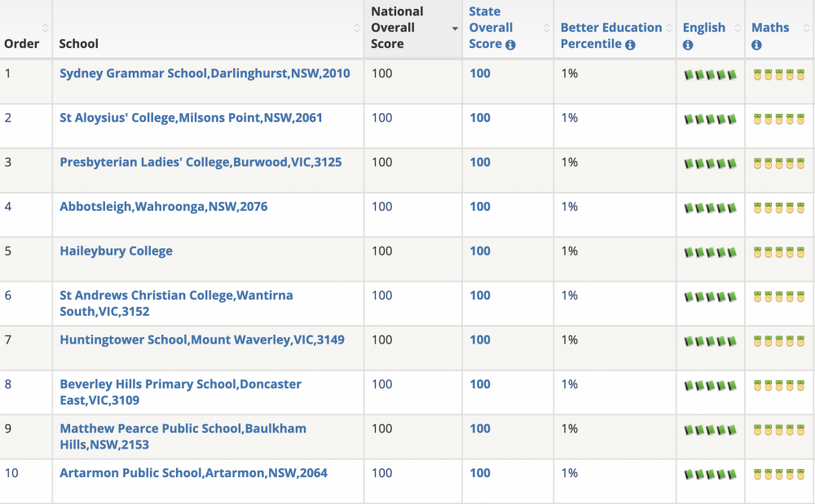
Task: Open Matthew Pearce Public School, Baulkham Hills link
Action: click(183, 436)
